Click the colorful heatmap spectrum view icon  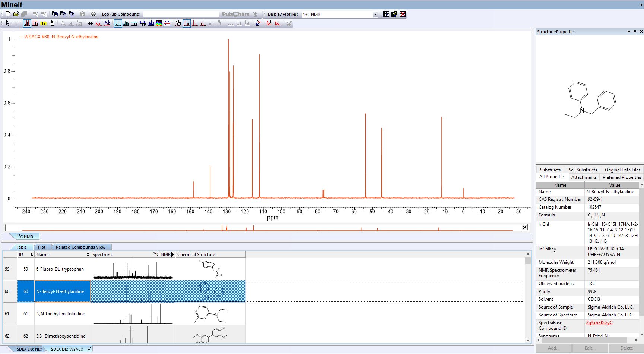159,23
